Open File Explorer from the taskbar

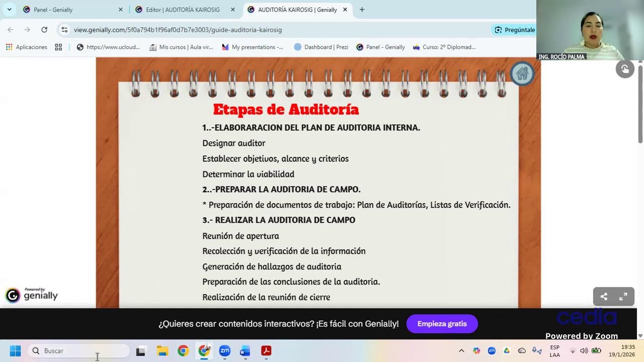point(162,350)
